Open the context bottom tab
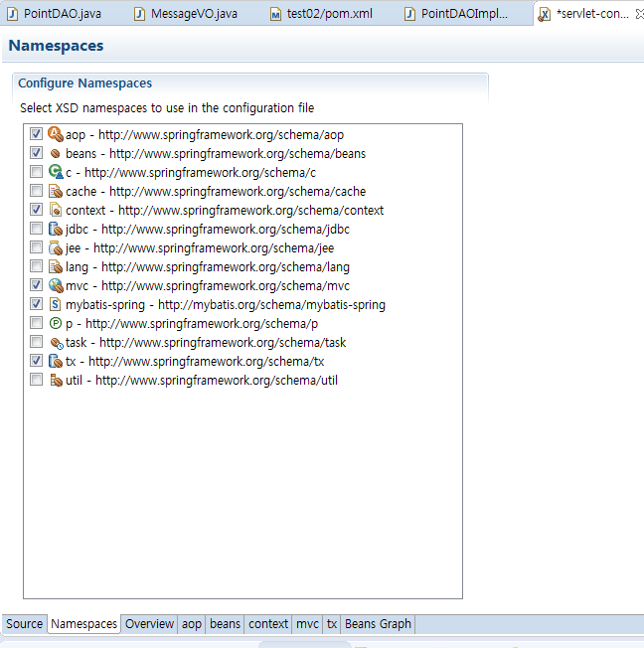 pyautogui.click(x=268, y=623)
